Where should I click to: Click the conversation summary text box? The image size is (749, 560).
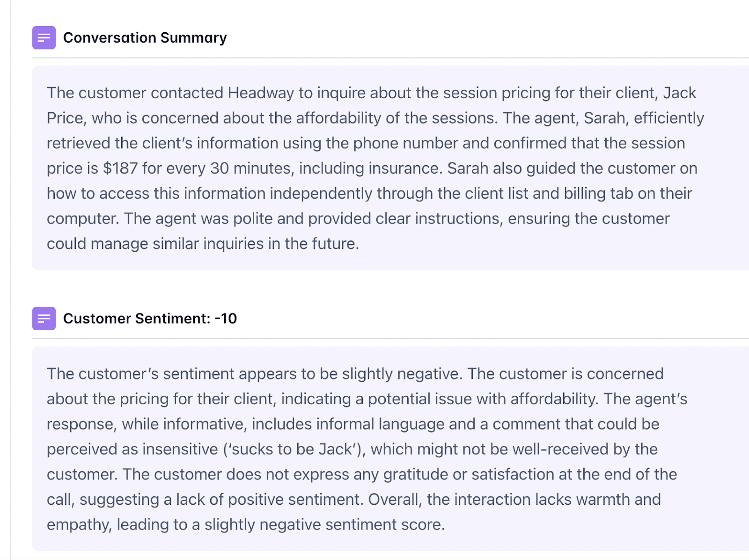coord(390,168)
